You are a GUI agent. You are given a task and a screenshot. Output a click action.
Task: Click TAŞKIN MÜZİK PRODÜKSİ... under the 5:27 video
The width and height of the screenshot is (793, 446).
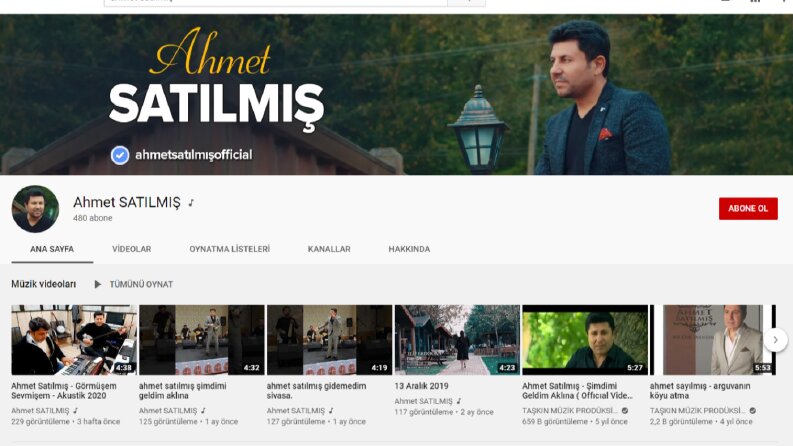pos(570,411)
